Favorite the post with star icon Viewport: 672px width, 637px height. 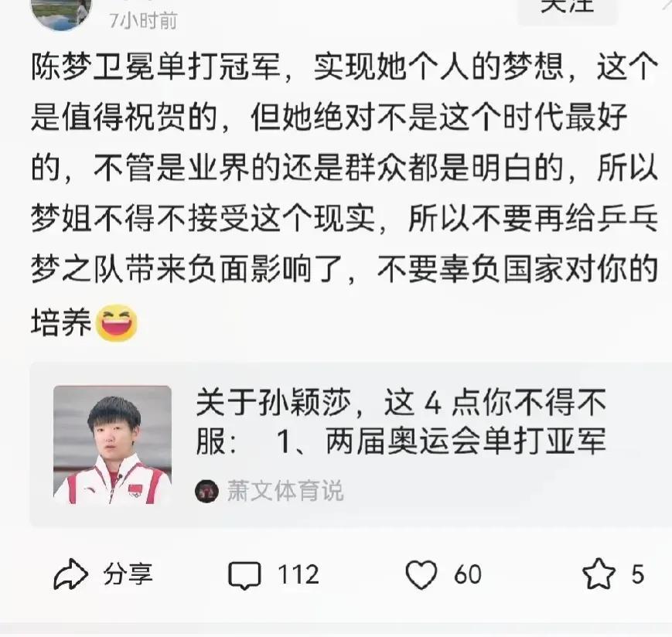599,574
